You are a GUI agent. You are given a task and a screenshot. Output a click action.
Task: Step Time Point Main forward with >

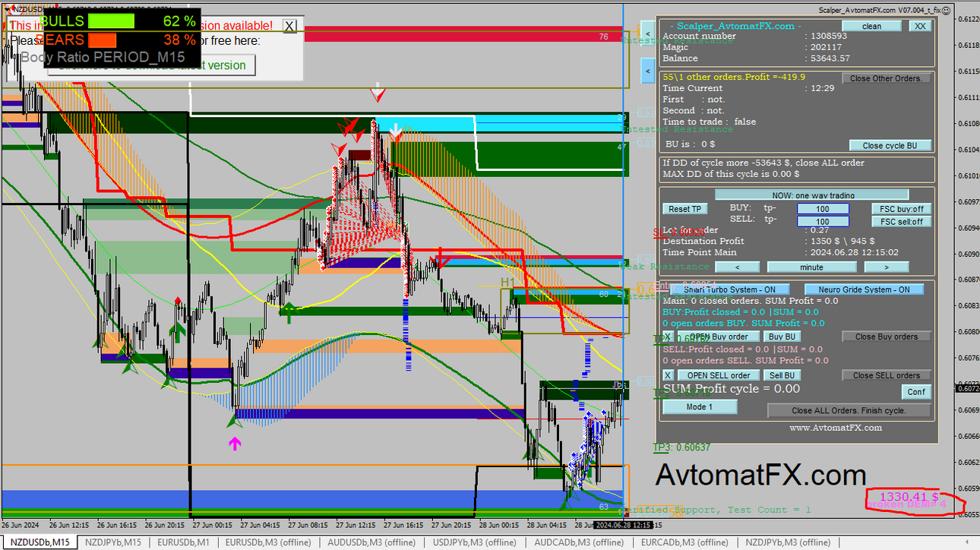click(887, 267)
